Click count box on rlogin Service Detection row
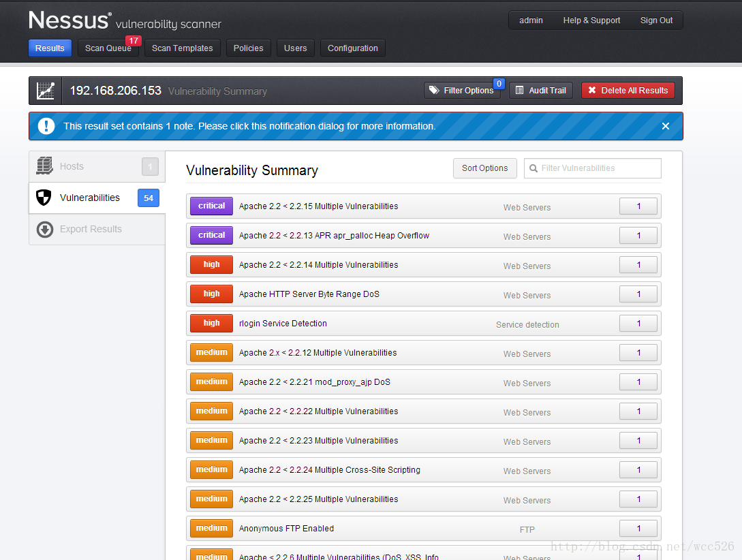This screenshot has height=560, width=742. click(x=638, y=324)
